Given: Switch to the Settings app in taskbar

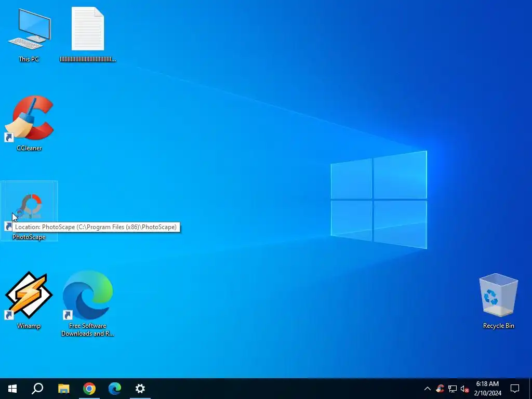Looking at the screenshot, I should 140,389.
